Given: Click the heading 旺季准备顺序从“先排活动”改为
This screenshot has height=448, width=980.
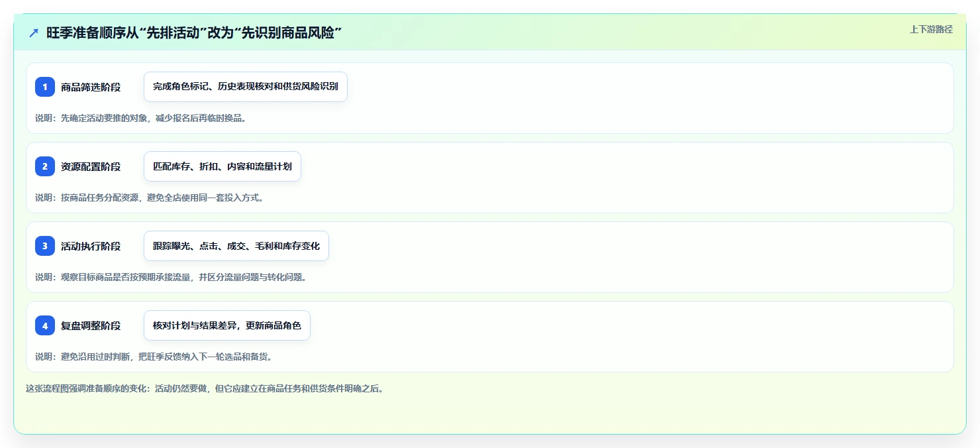Looking at the screenshot, I should point(194,32).
